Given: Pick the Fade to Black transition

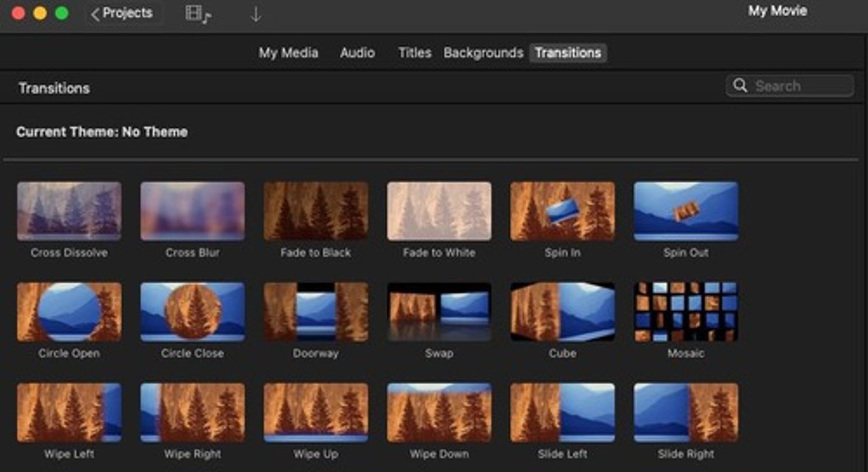Looking at the screenshot, I should click(x=316, y=212).
